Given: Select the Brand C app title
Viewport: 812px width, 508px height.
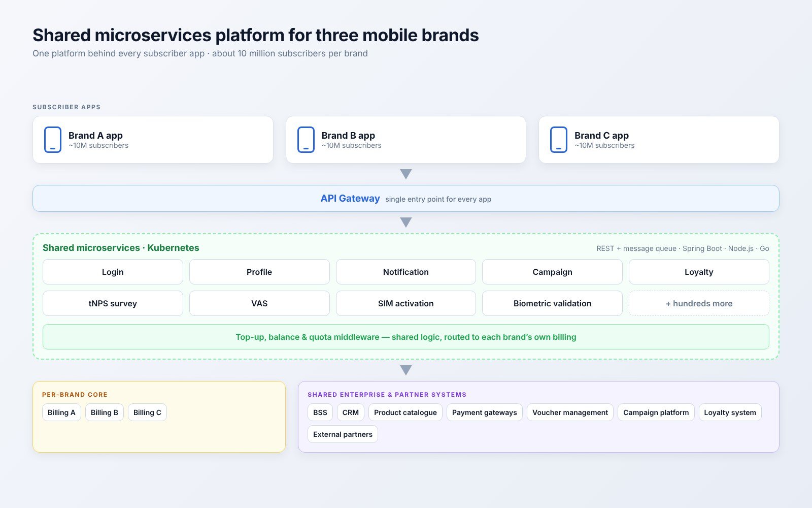Looking at the screenshot, I should [601, 136].
